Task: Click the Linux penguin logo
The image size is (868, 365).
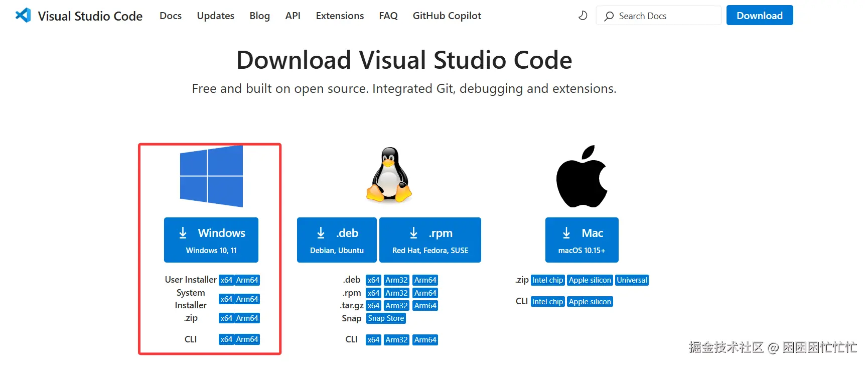Action: coord(389,175)
